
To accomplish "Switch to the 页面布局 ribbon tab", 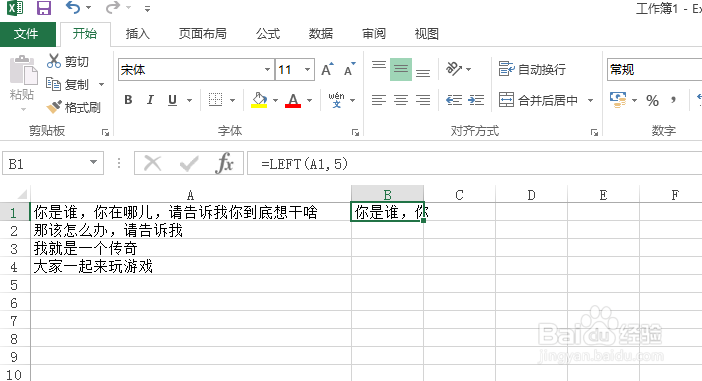I will [x=202, y=34].
